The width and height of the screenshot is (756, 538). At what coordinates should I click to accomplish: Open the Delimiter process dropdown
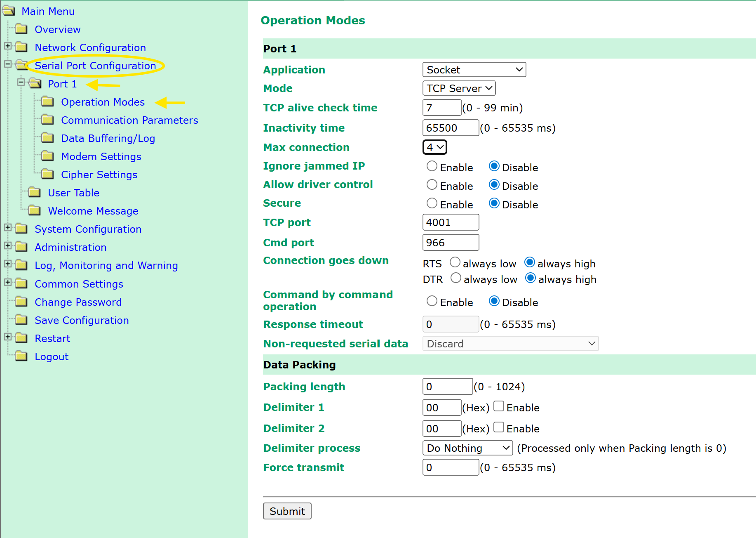tap(467, 448)
